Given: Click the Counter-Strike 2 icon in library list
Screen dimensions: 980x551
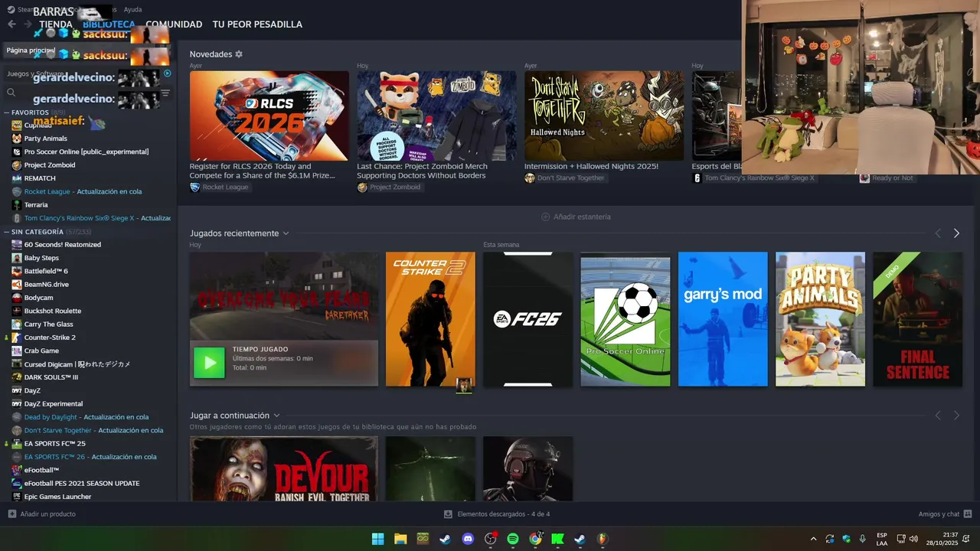Looking at the screenshot, I should point(17,337).
